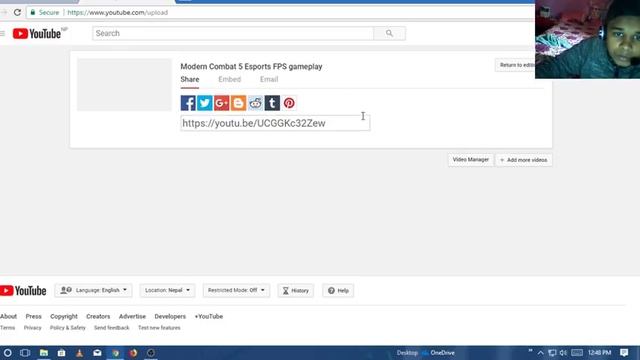Screen dimensions: 640x360
Task: Click the uploaded video thumbnail placeholder
Action: pyautogui.click(x=124, y=85)
